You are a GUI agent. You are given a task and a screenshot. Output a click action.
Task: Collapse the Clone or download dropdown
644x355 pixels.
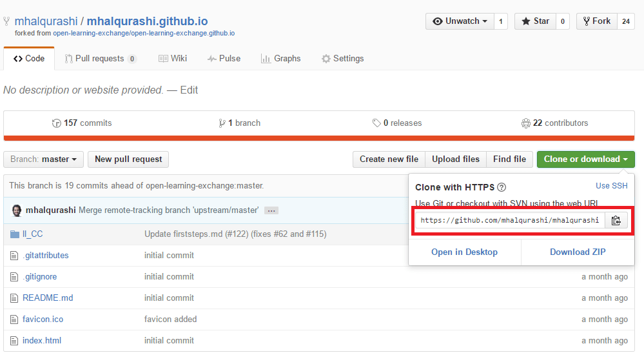coord(585,159)
